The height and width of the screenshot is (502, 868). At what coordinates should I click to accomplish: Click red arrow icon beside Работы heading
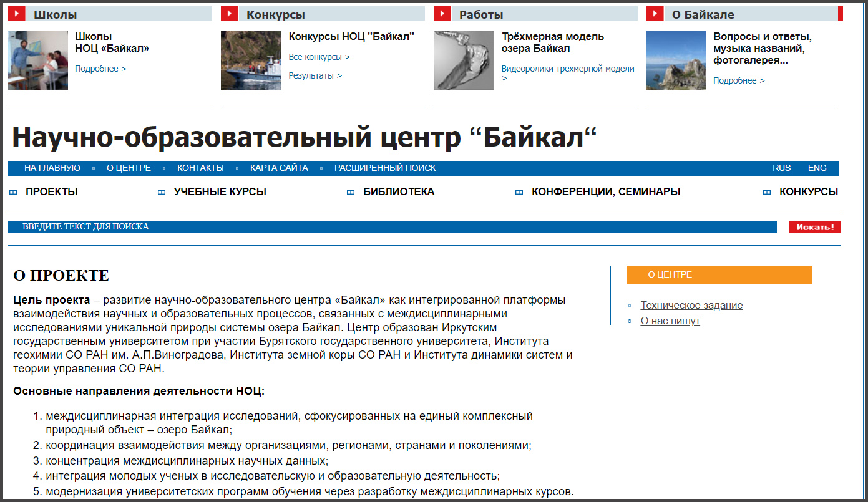pyautogui.click(x=442, y=14)
